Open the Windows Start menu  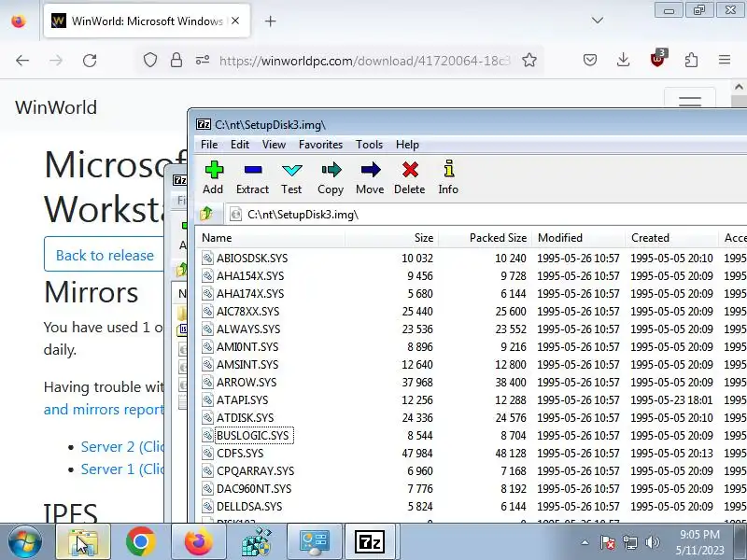(x=24, y=542)
